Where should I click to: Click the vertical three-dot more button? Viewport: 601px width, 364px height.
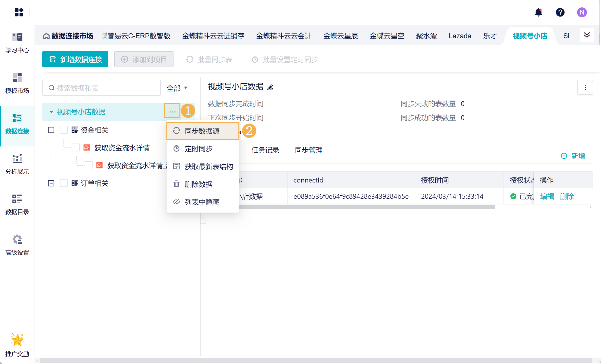pyautogui.click(x=585, y=87)
